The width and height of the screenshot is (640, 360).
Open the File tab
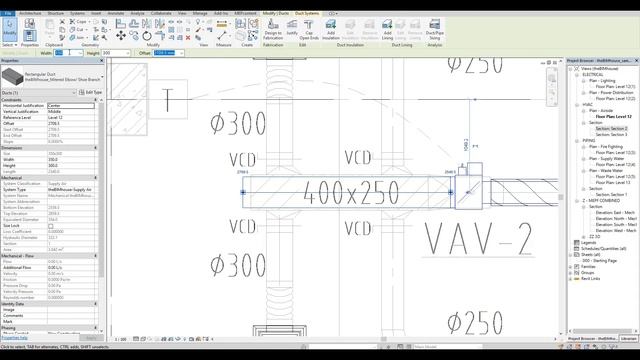(8, 13)
